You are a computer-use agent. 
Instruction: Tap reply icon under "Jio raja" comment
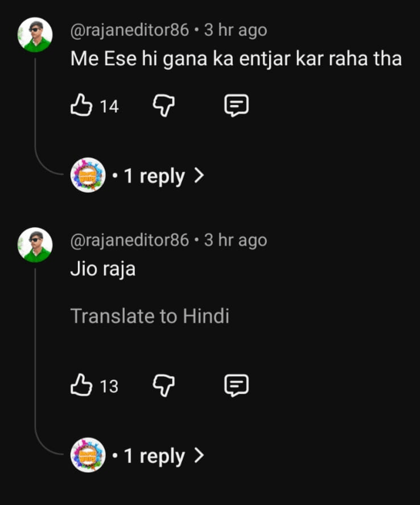click(x=236, y=386)
